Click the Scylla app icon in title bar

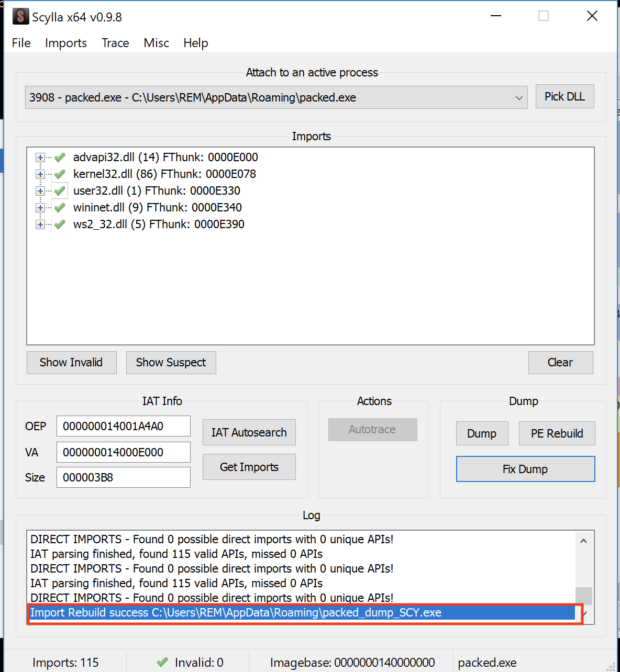coord(20,16)
